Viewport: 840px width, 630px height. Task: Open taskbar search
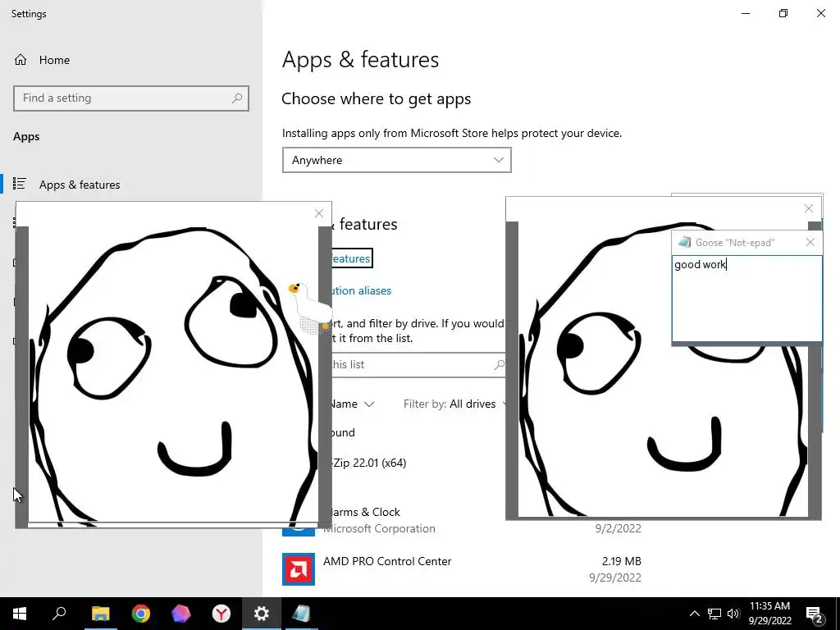click(x=59, y=614)
